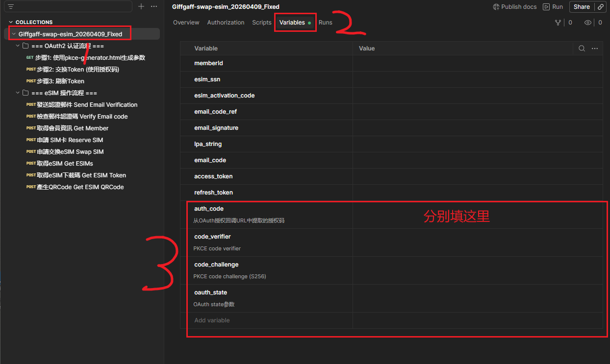Click the watchers eye icon
This screenshot has width=610, height=364.
click(x=588, y=23)
